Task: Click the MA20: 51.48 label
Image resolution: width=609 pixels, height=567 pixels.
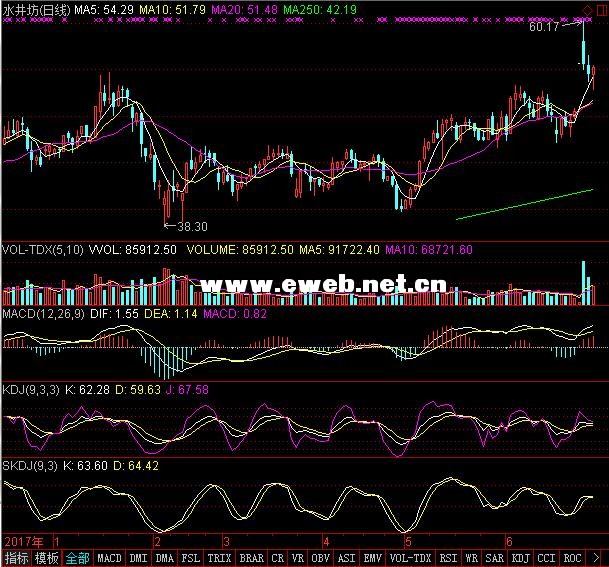Action: tap(244, 10)
